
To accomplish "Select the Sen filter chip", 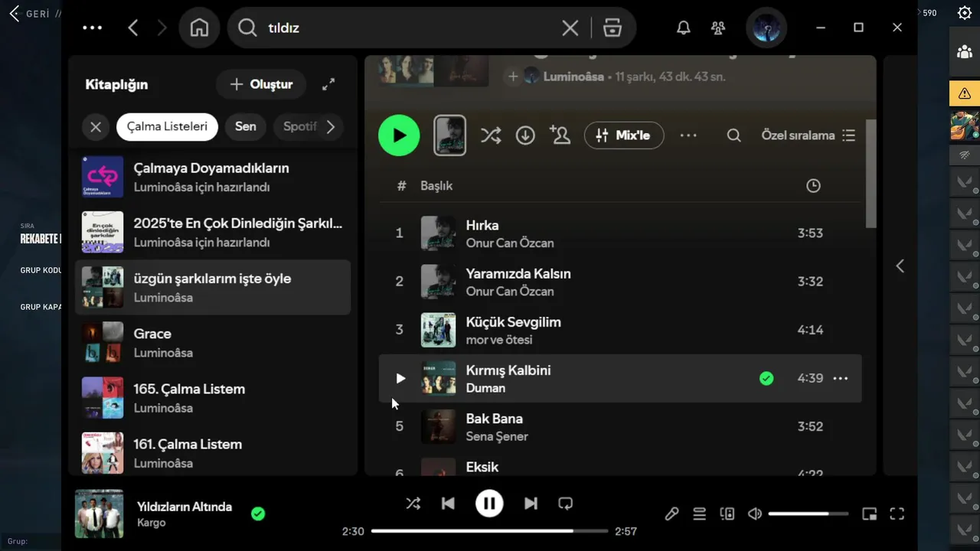I will [x=245, y=126].
